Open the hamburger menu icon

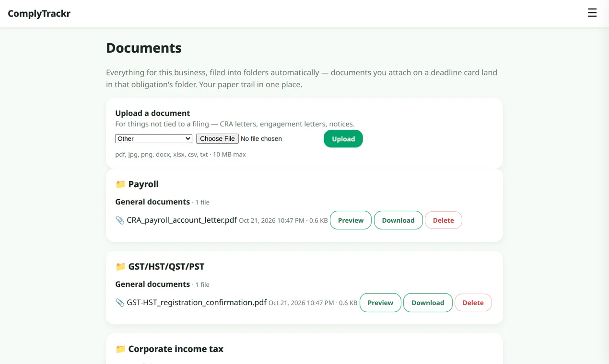[x=592, y=13]
